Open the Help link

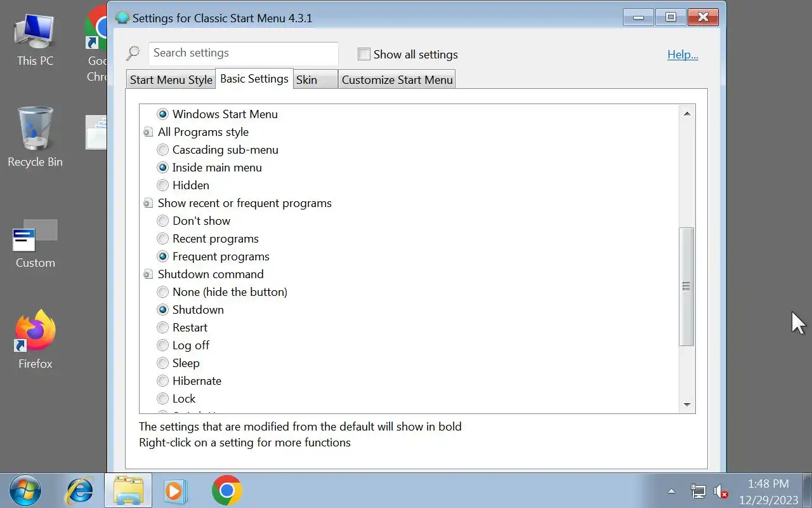coord(683,55)
